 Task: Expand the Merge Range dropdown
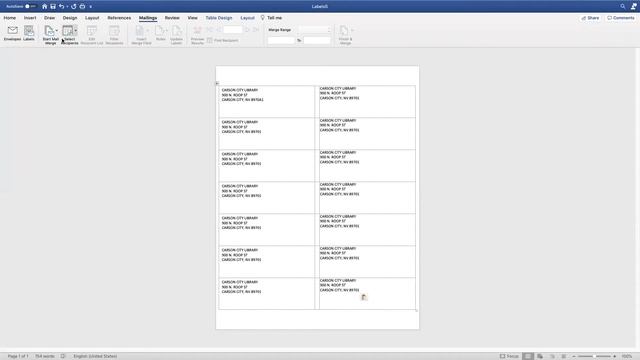pos(314,30)
